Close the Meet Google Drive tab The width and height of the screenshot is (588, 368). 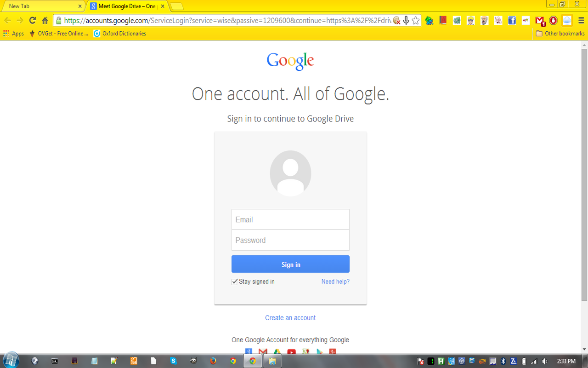click(x=163, y=6)
